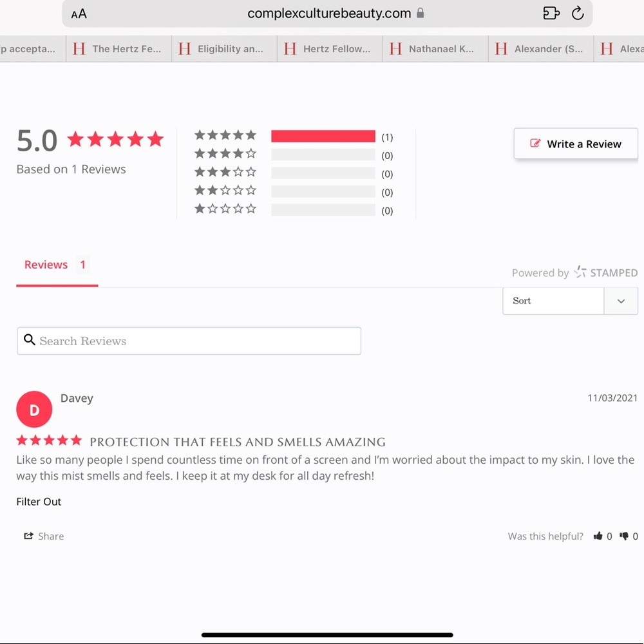Click the Write a Review button
Viewport: 644px width, 644px height.
point(576,144)
